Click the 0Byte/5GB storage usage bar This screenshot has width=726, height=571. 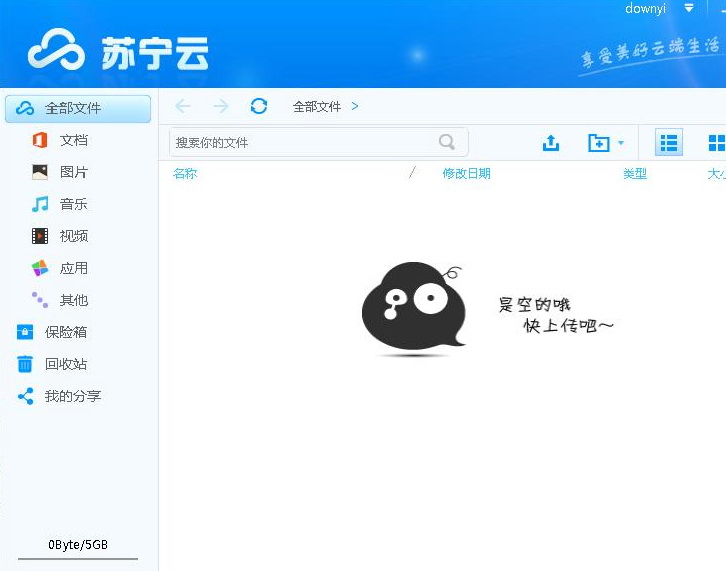(x=78, y=546)
